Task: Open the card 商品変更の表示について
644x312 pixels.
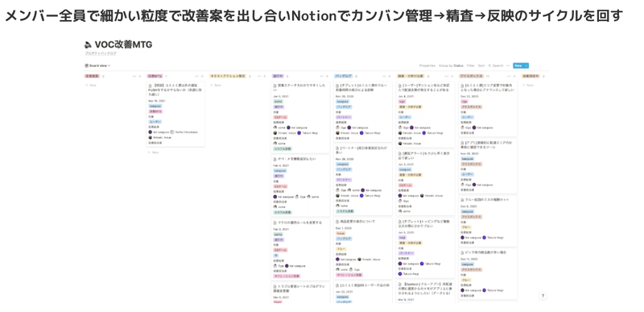Action: pyautogui.click(x=363, y=248)
